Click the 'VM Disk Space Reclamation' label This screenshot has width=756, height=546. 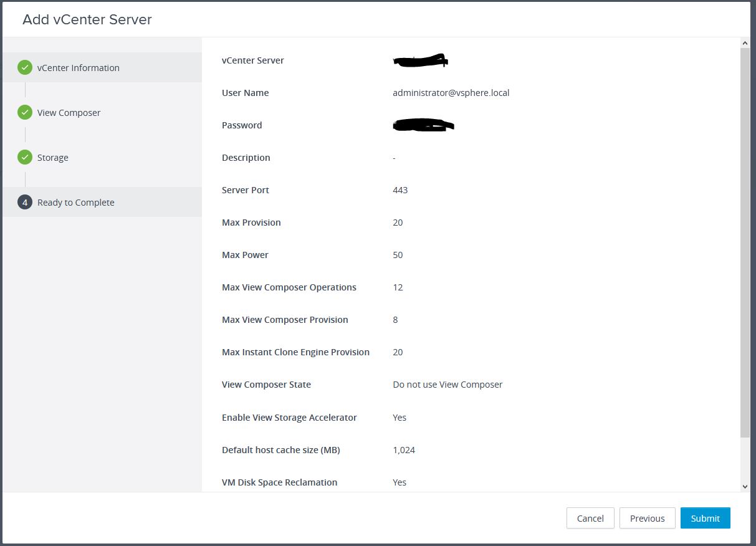pyautogui.click(x=280, y=482)
